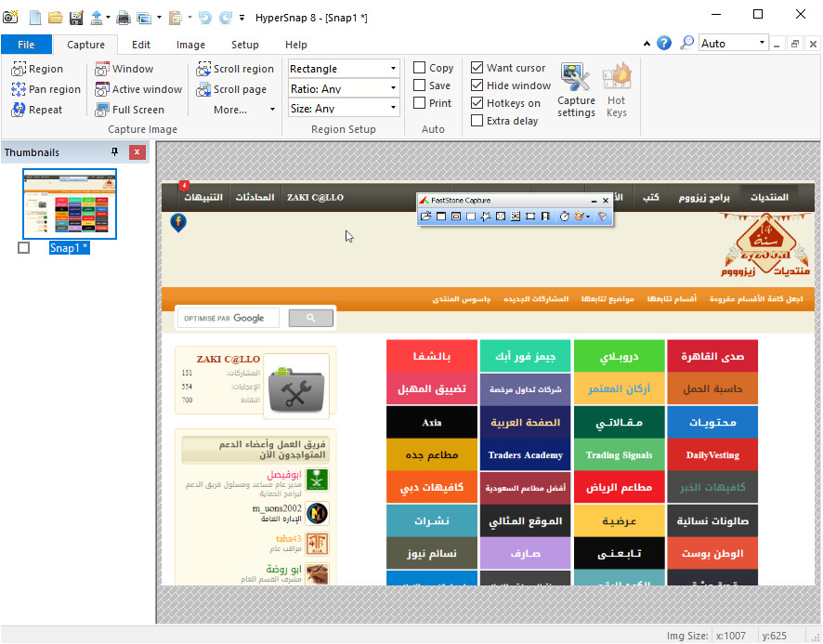This screenshot has height=644, width=823.
Task: Enable the auto Print checkbox
Action: coord(419,103)
